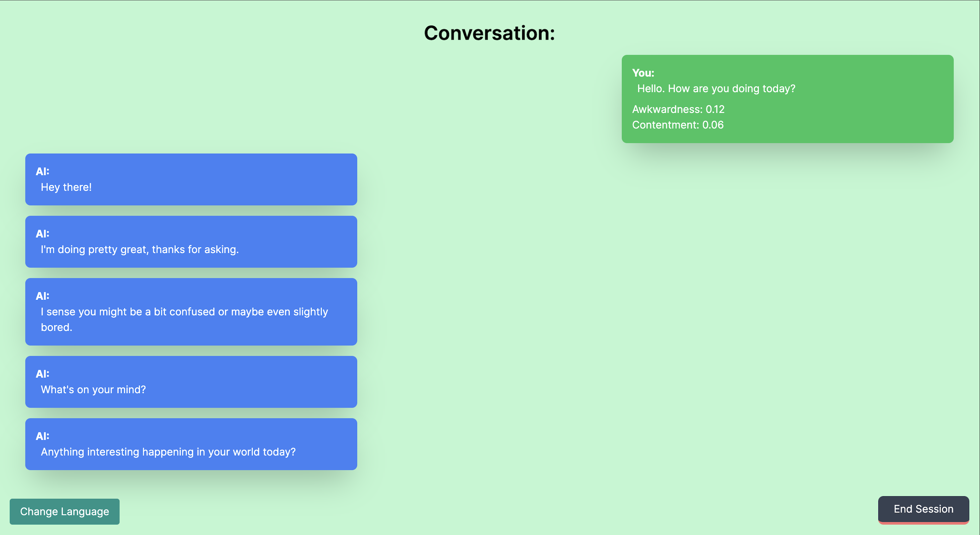Click the user's 'Hello. How are you' message

[716, 89]
